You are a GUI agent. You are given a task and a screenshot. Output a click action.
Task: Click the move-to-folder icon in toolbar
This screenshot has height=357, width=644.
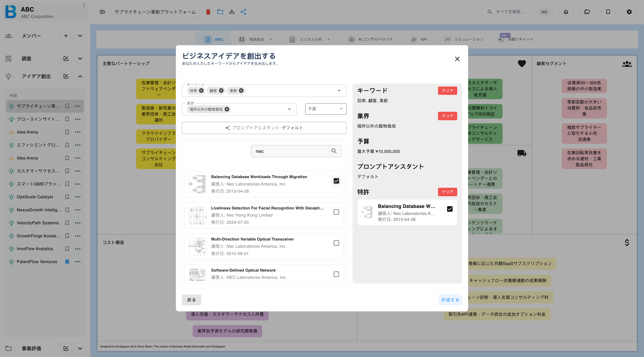click(220, 12)
